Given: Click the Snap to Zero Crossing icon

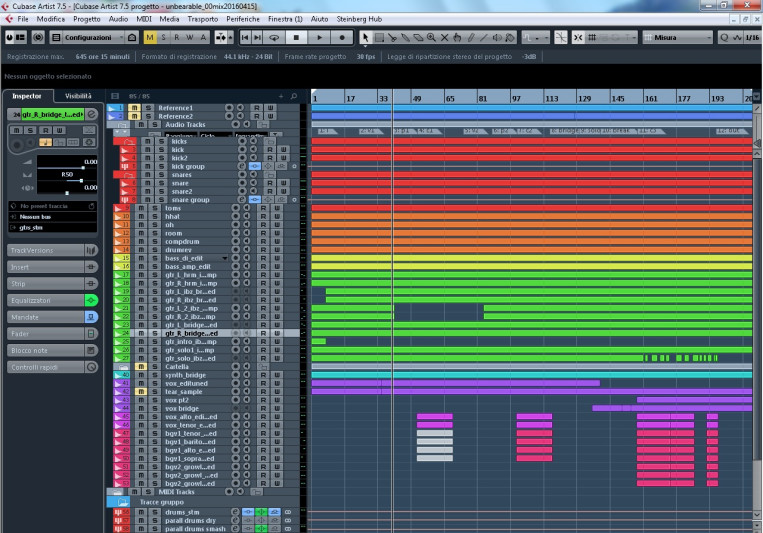Looking at the screenshot, I should (x=561, y=37).
